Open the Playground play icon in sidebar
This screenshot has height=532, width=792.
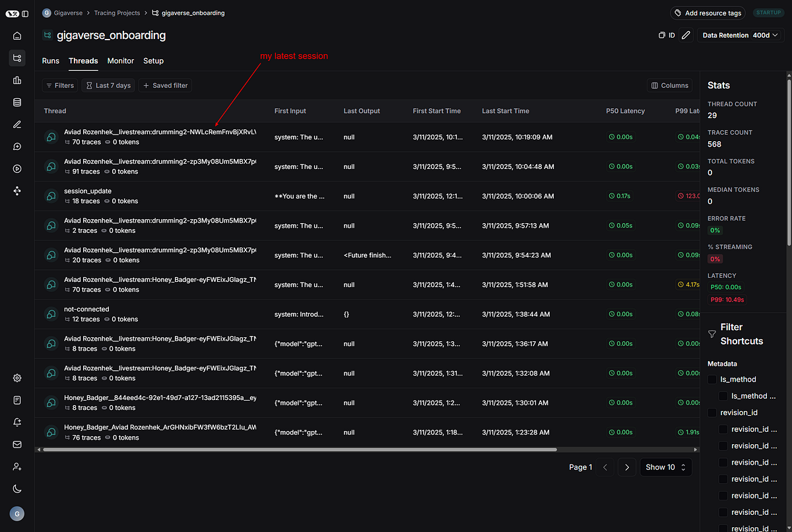coord(17,168)
